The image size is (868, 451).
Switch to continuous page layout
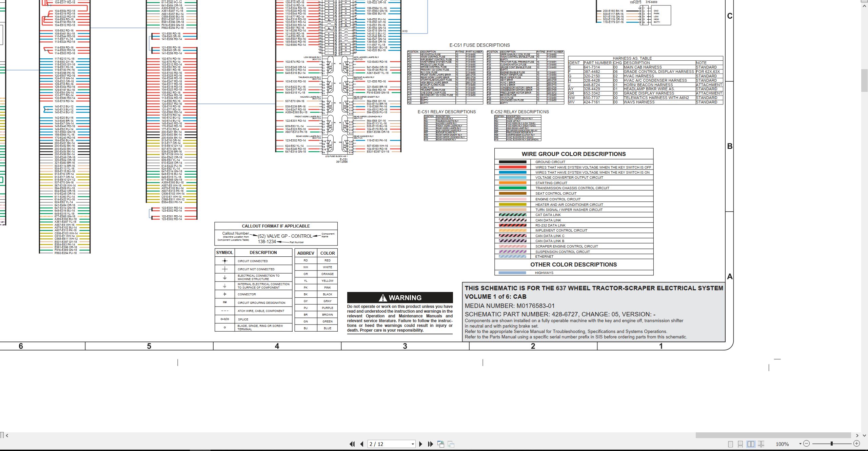[741, 444]
